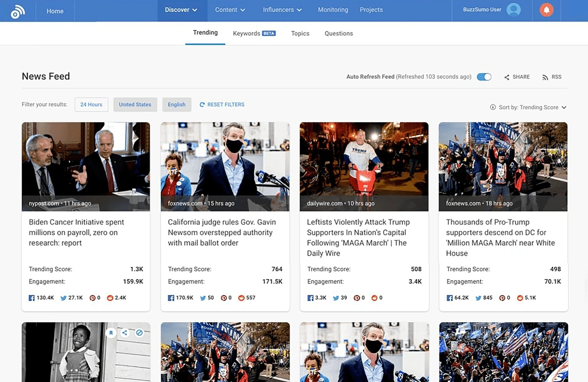The width and height of the screenshot is (588, 382).
Task: Open the United States country filter
Action: click(x=135, y=104)
